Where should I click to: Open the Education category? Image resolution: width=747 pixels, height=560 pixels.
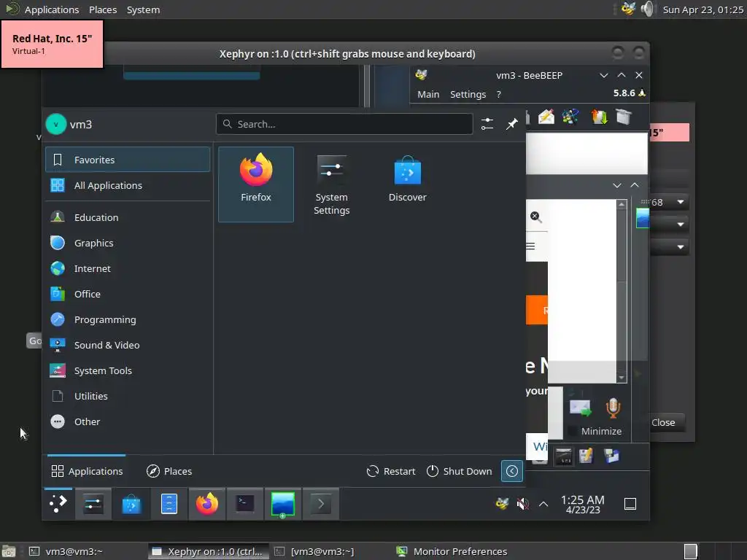(127, 217)
